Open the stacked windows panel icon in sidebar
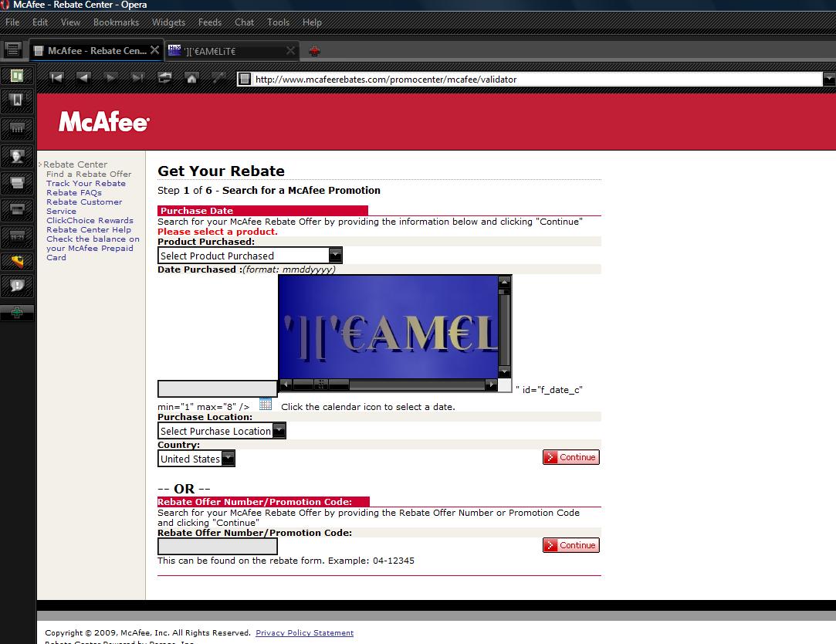This screenshot has height=644, width=836. pyautogui.click(x=17, y=183)
